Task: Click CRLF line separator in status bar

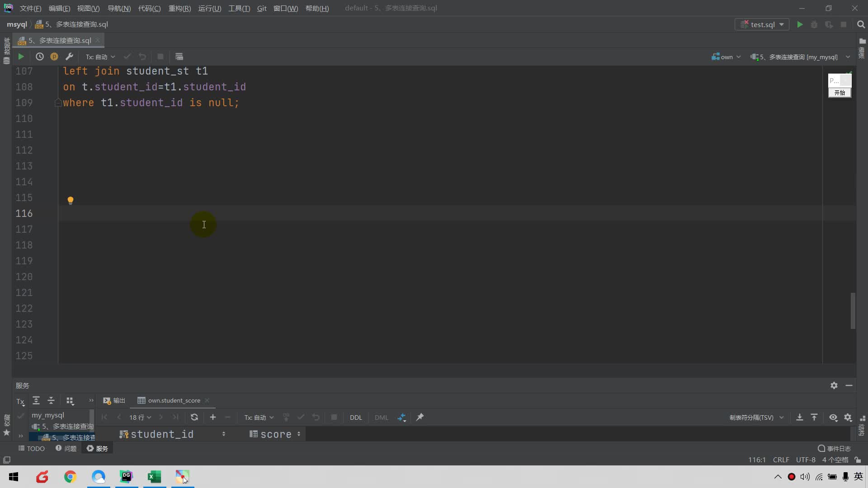Action: click(x=781, y=460)
